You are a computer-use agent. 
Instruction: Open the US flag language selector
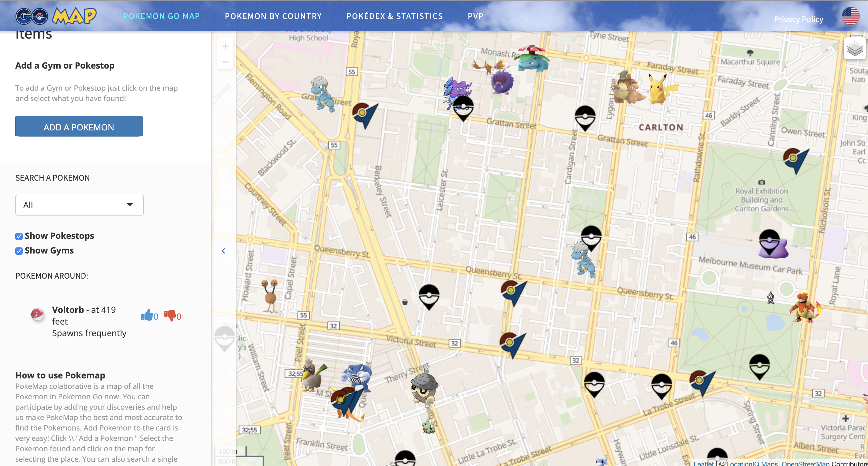pos(851,16)
